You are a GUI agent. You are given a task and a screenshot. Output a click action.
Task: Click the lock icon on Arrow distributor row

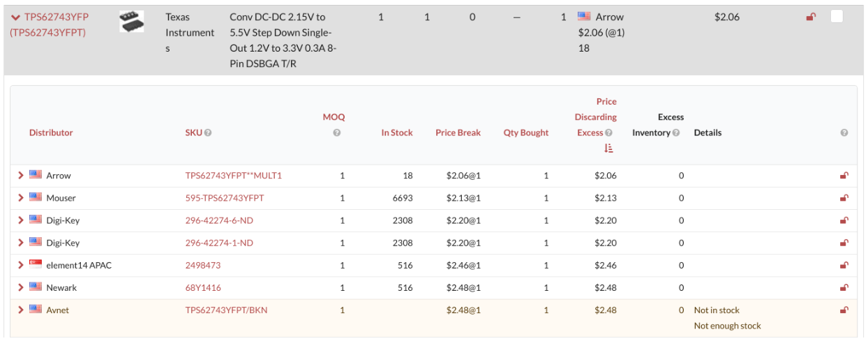tap(844, 176)
